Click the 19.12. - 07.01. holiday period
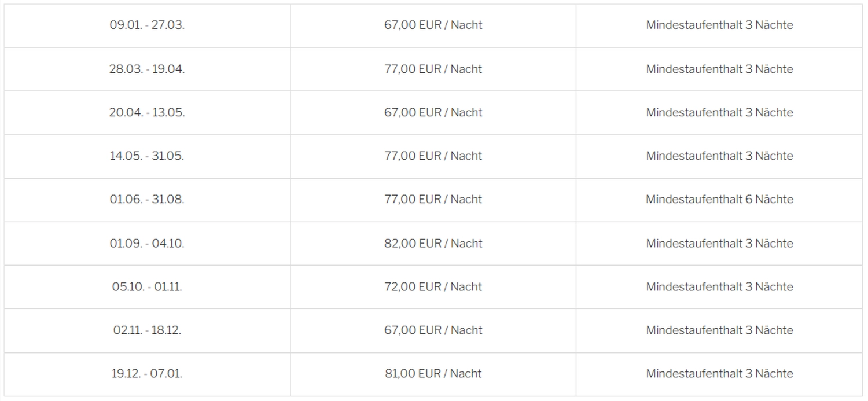This screenshot has width=868, height=401. (147, 374)
